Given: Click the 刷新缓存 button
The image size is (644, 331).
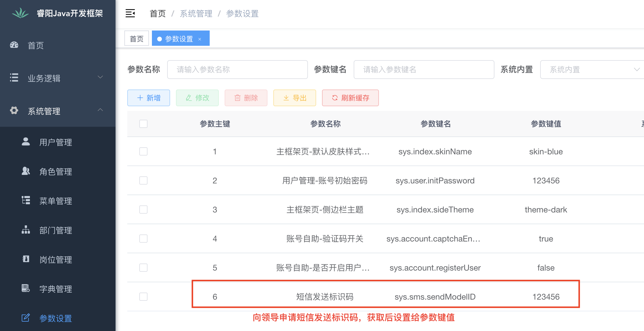Looking at the screenshot, I should (350, 98).
